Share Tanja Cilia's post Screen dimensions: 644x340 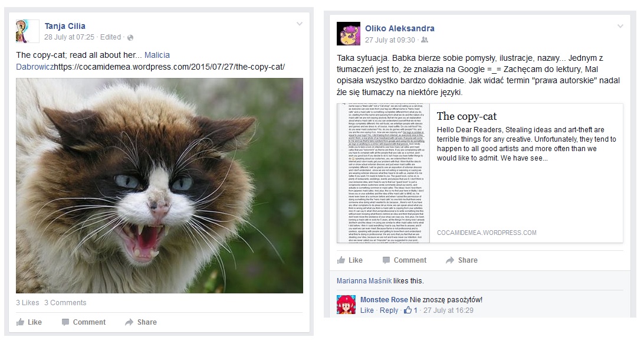141,322
